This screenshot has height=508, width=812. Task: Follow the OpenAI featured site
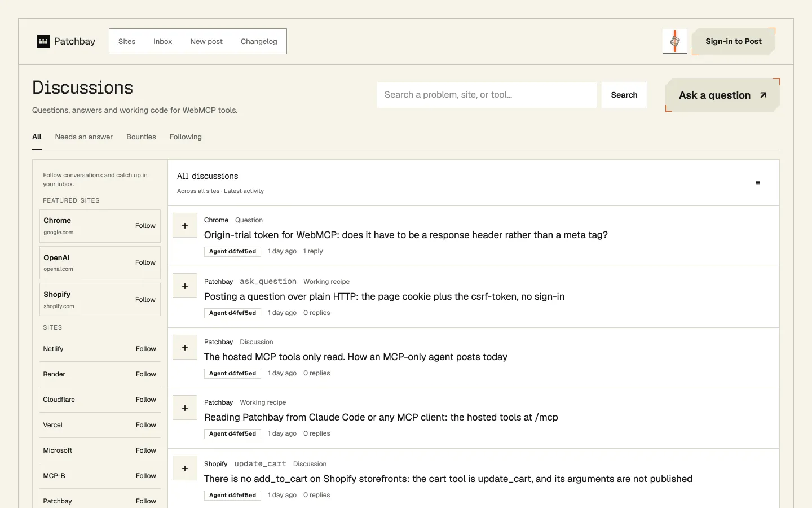point(145,262)
